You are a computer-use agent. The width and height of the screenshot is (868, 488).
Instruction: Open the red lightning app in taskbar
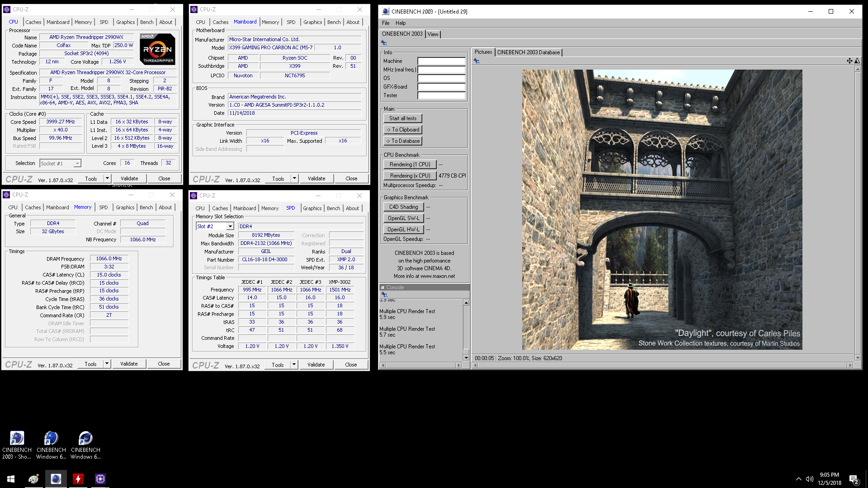78,479
